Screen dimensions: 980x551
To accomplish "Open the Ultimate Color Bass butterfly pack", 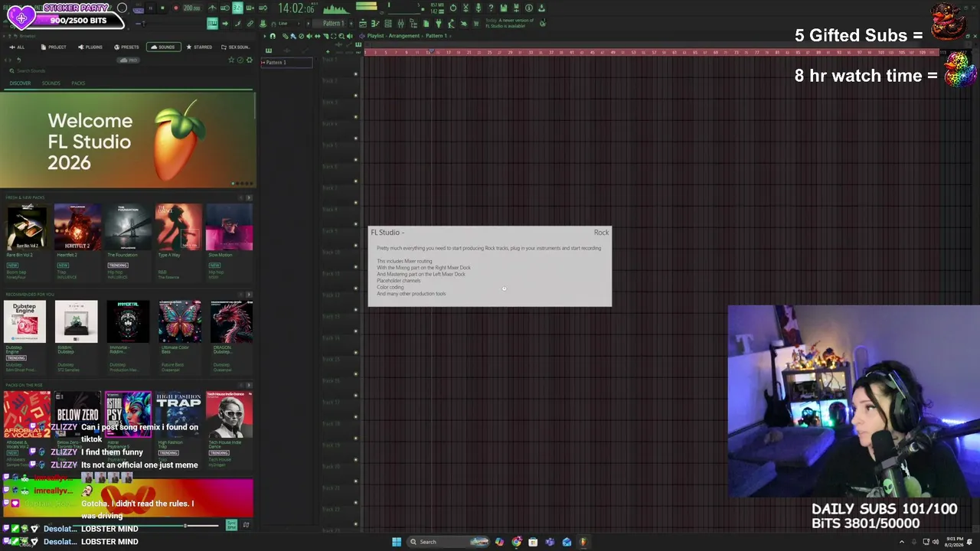I will (180, 321).
